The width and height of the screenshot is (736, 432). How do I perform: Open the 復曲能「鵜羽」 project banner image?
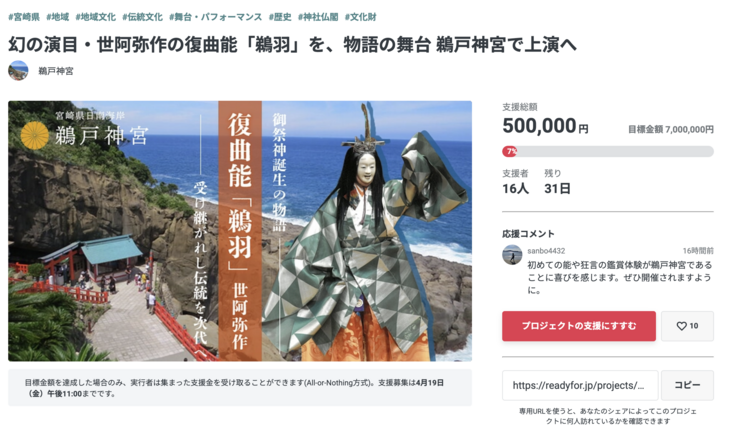click(x=240, y=231)
